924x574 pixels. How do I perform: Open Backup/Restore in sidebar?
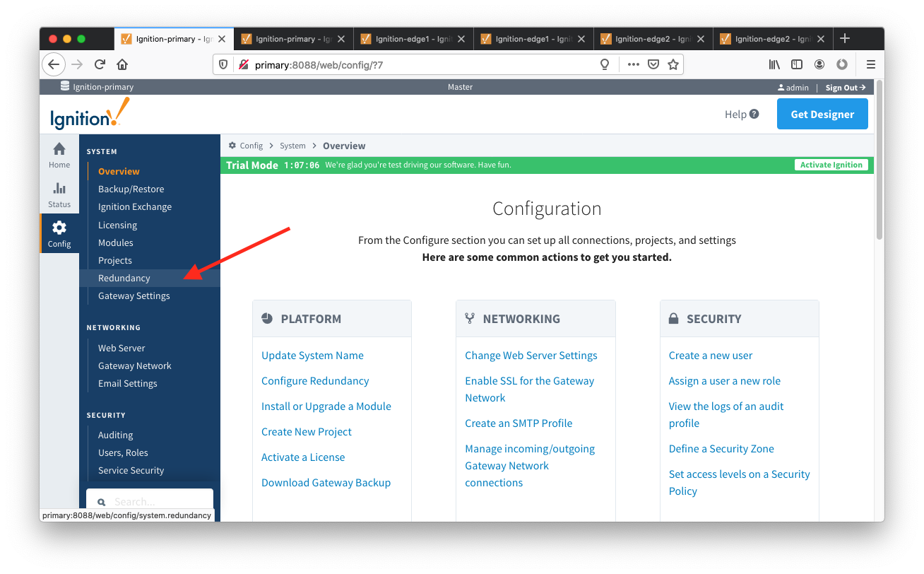[x=131, y=189]
